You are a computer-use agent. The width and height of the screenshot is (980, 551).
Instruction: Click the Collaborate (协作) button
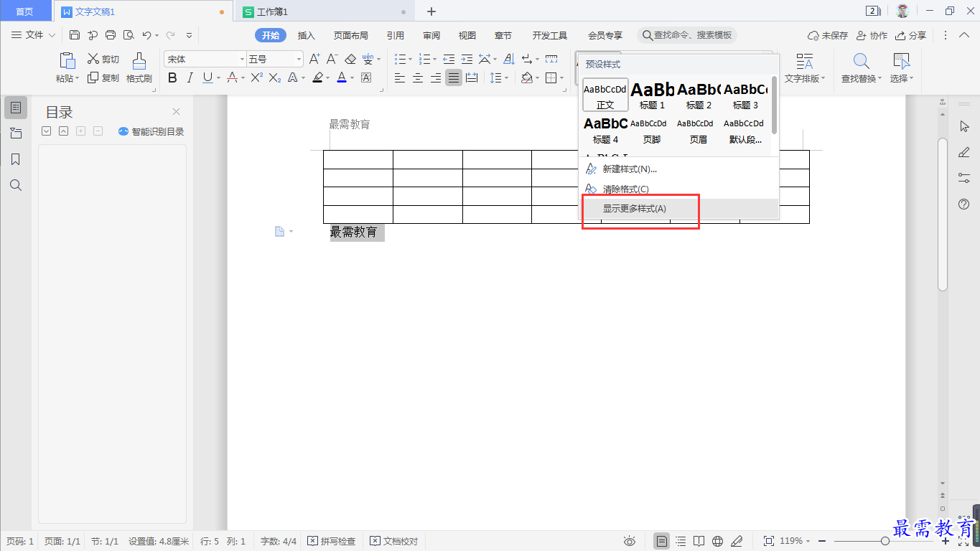(872, 35)
